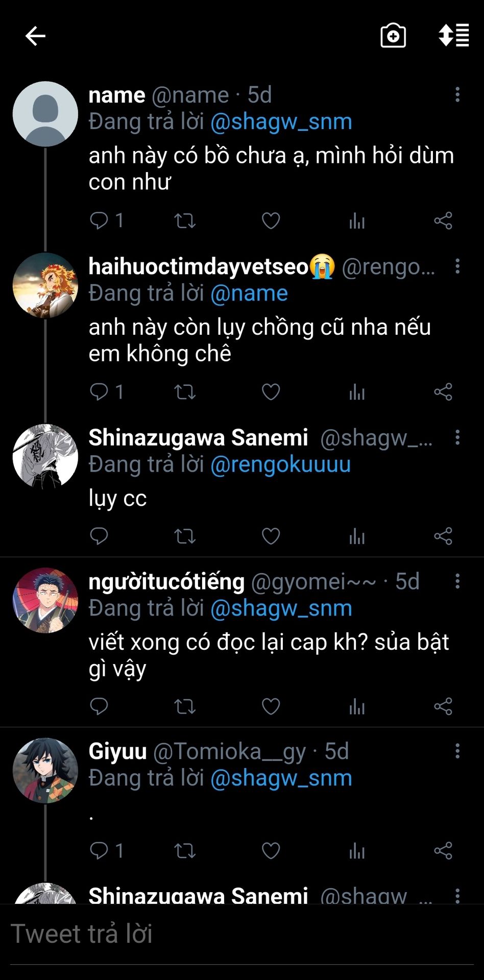The image size is (484, 980).
Task: Open more options on name's tweet
Action: (457, 94)
